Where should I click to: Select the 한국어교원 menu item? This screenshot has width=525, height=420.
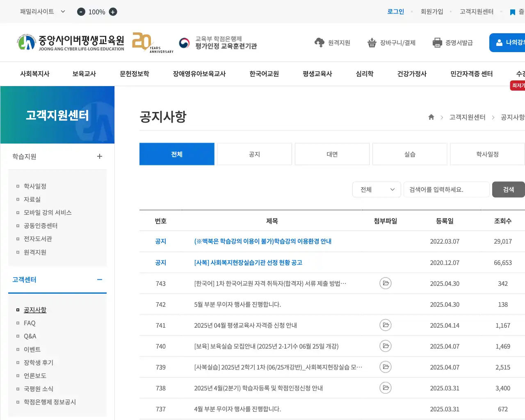[264, 74]
